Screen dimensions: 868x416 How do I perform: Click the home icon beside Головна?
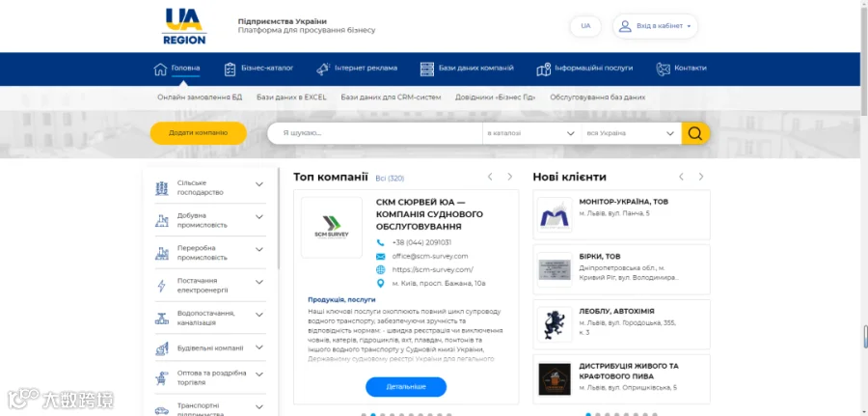[x=160, y=69]
